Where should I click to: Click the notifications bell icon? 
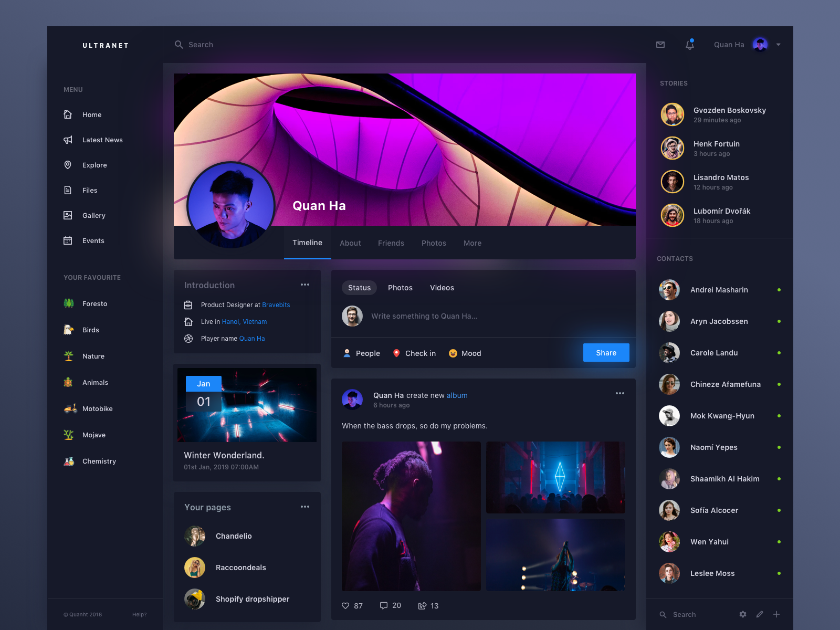coord(690,45)
